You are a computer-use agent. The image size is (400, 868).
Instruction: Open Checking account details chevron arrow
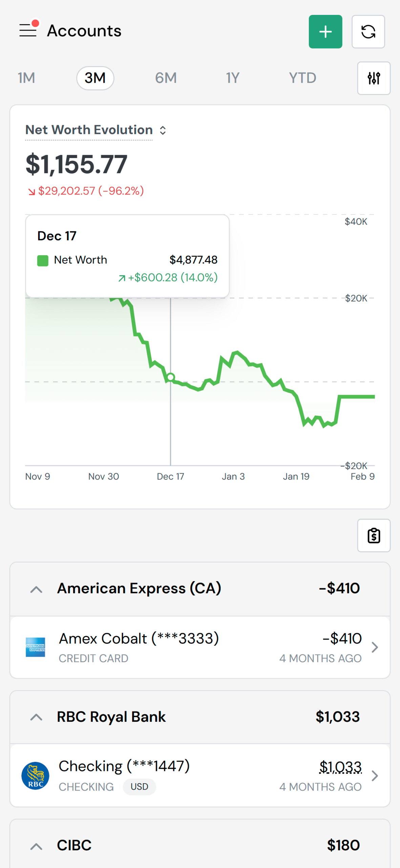coord(375,776)
